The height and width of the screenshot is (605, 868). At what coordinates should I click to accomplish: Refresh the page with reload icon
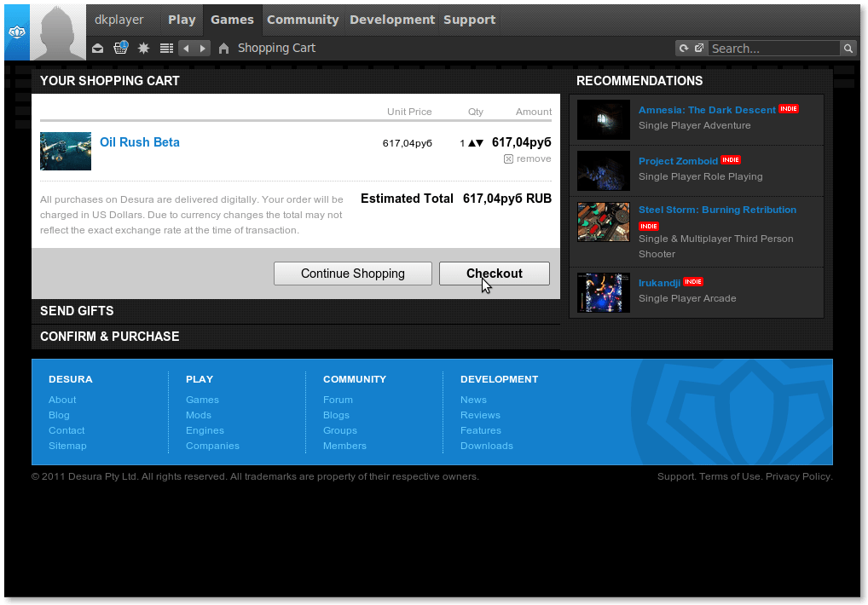coord(684,49)
